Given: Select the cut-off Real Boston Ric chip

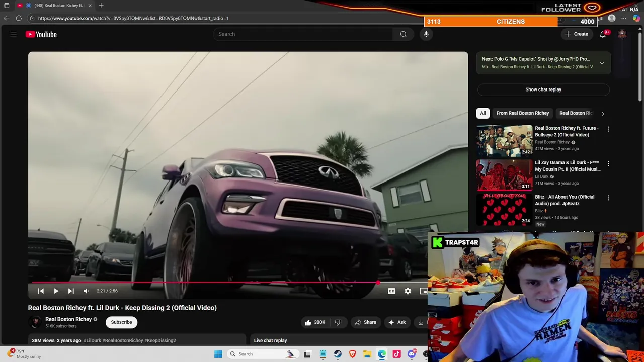Looking at the screenshot, I should pyautogui.click(x=576, y=113).
